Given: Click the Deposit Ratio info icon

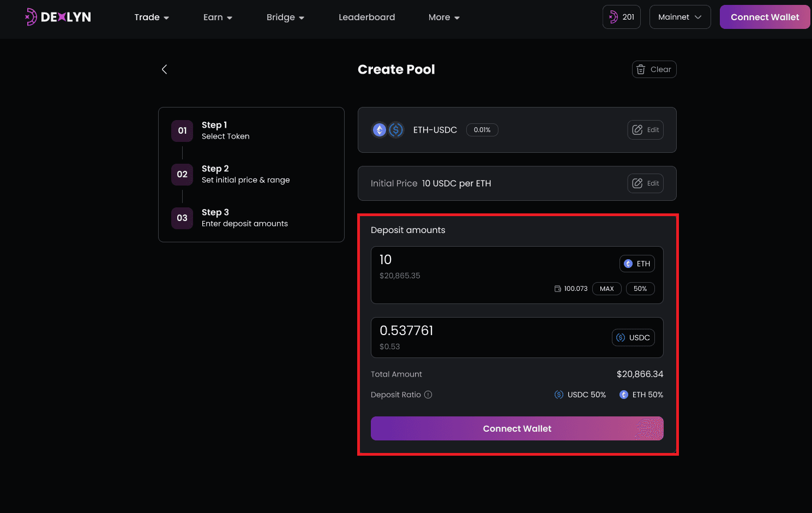Looking at the screenshot, I should (428, 395).
